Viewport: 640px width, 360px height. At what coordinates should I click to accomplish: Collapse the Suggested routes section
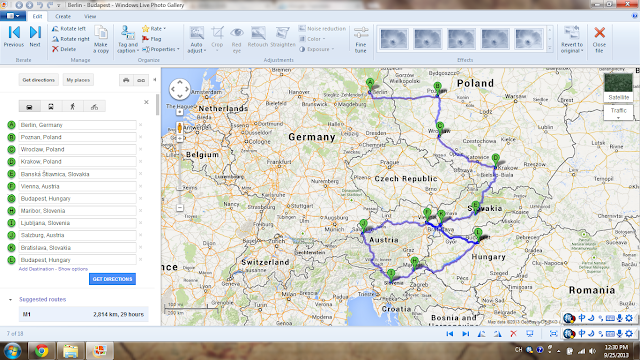(x=10, y=300)
